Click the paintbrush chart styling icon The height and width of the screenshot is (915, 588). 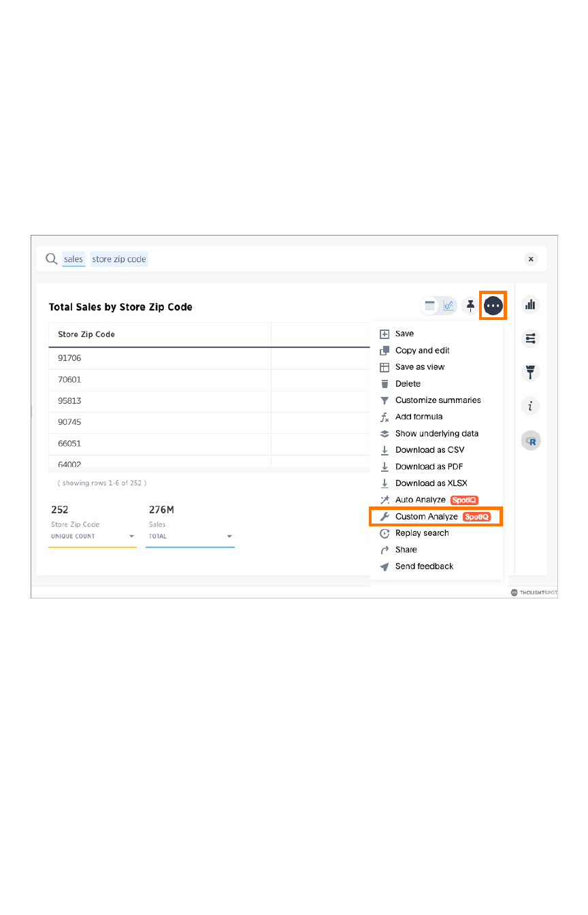(530, 372)
